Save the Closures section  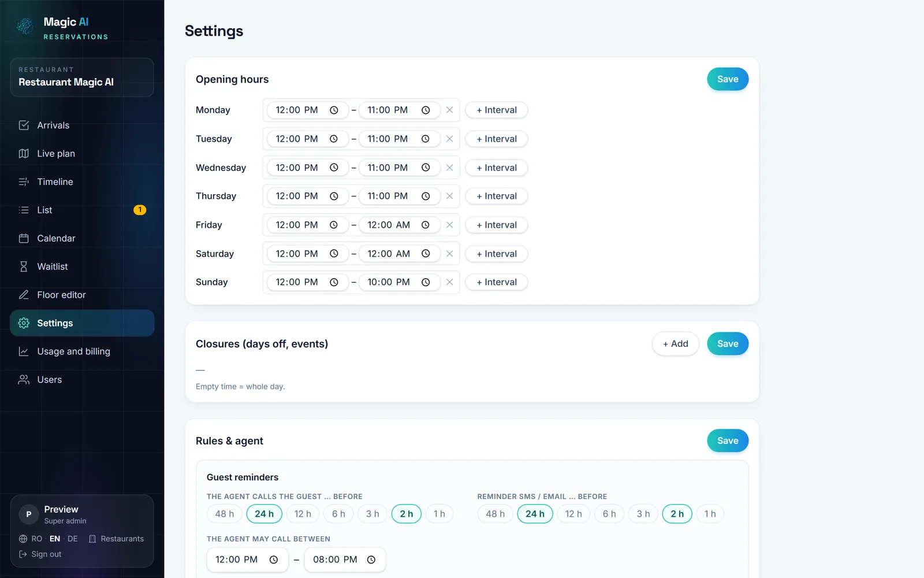[x=728, y=344]
